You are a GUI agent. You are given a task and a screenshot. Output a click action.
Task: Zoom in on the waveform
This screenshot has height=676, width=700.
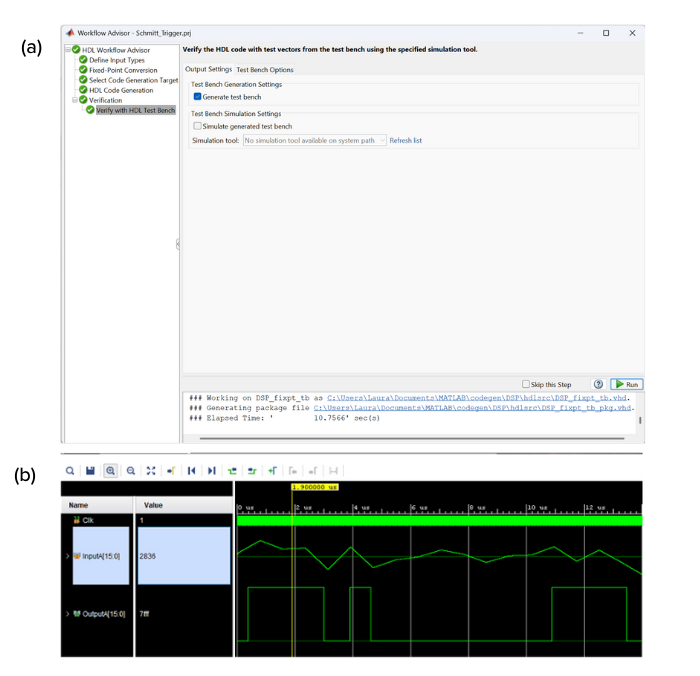point(110,471)
